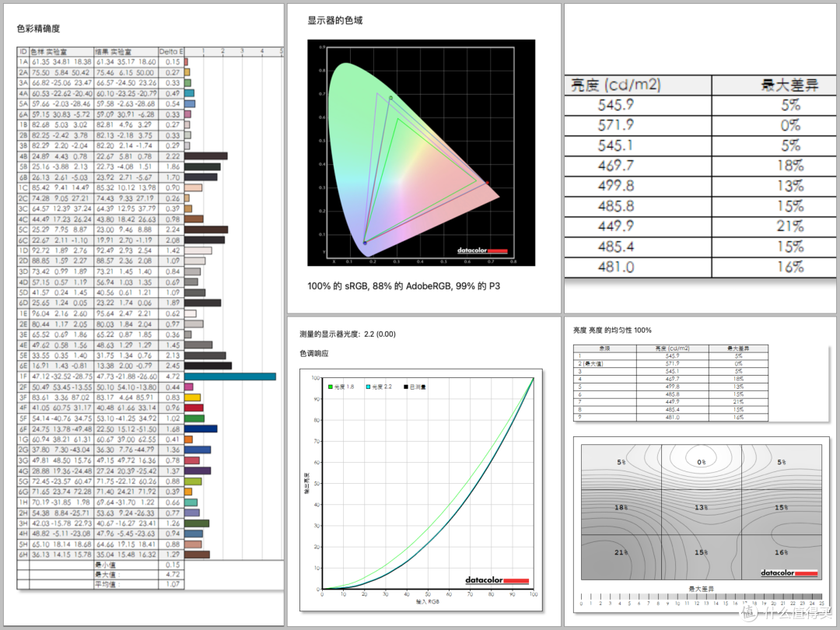This screenshot has height=630, width=840.
Task: Click the 输入 RGB axis label
Action: tap(428, 601)
